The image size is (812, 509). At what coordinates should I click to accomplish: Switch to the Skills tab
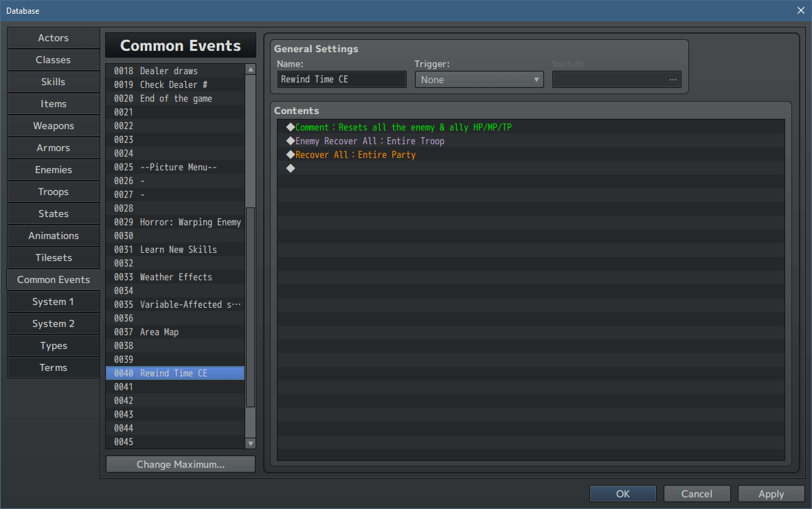pos(54,82)
